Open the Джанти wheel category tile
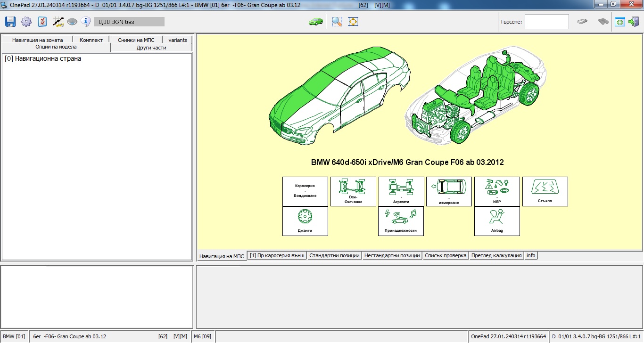 tap(305, 221)
